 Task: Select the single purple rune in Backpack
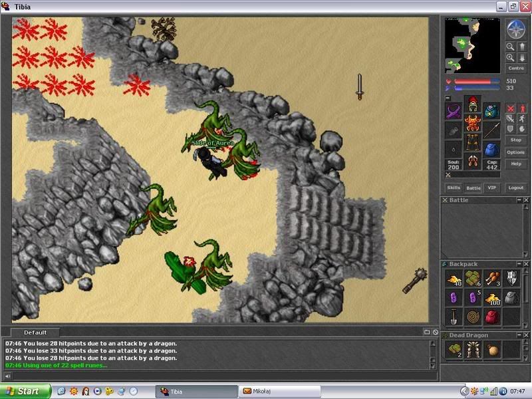pyautogui.click(x=454, y=298)
